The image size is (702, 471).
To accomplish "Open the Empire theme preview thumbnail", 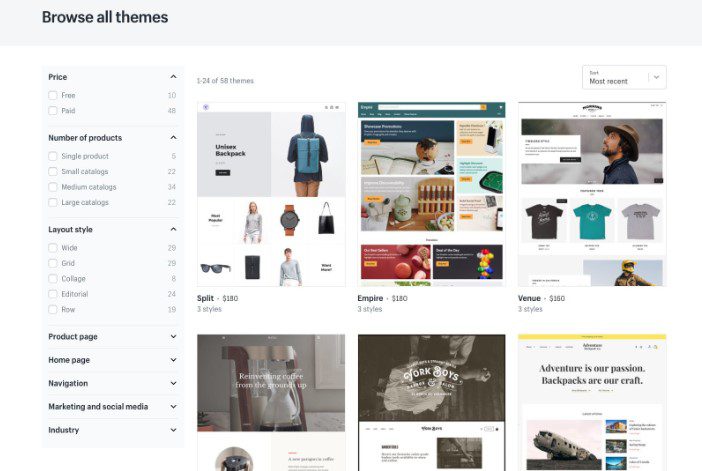I will [432, 194].
